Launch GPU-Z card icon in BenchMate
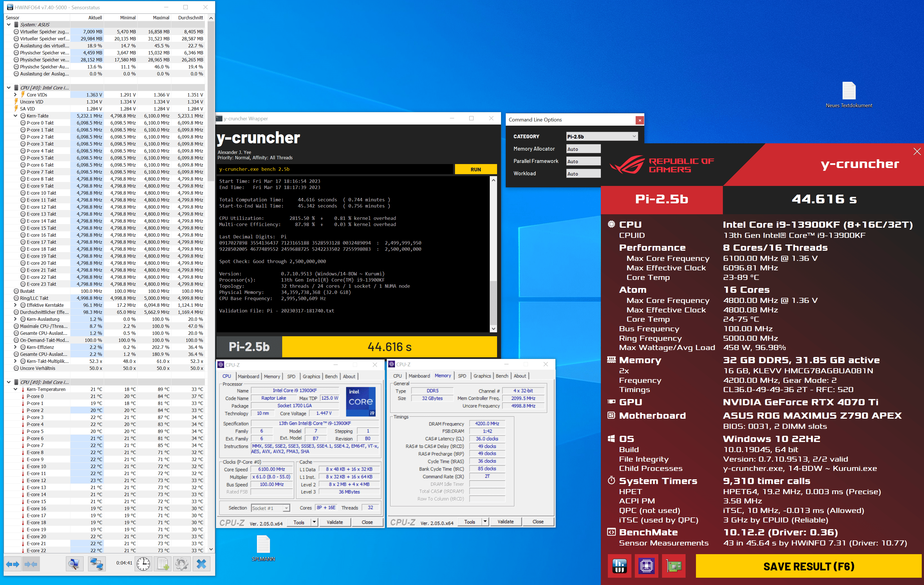 [x=674, y=566]
